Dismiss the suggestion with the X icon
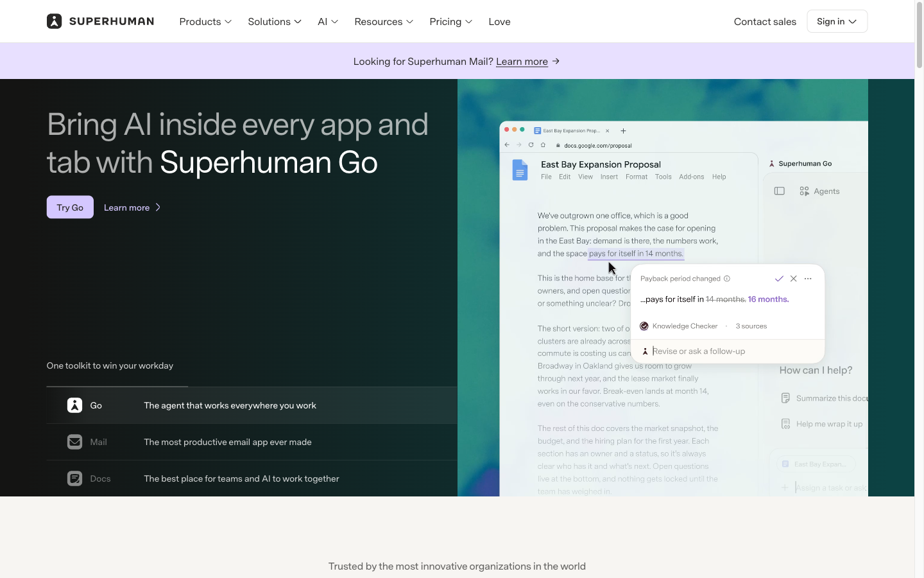 coord(794,279)
